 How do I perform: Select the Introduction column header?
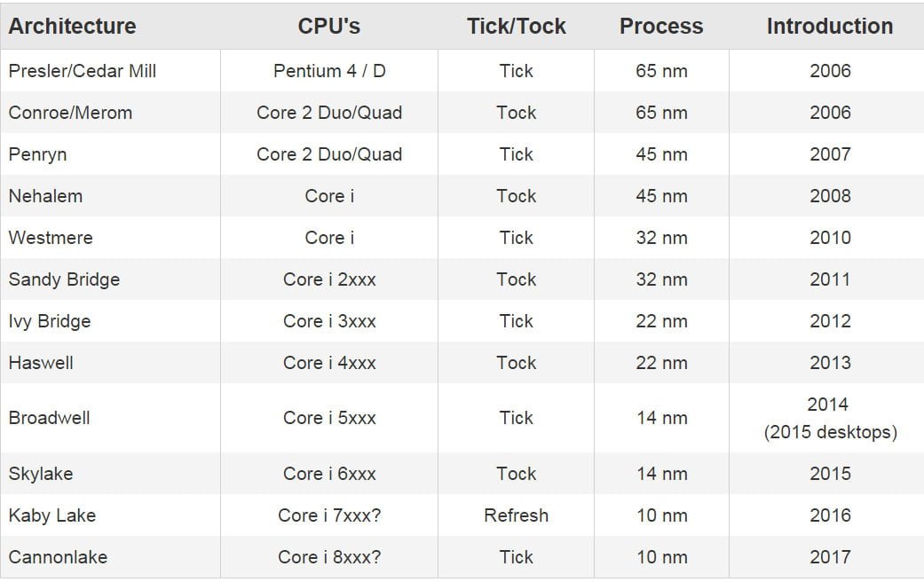point(830,27)
